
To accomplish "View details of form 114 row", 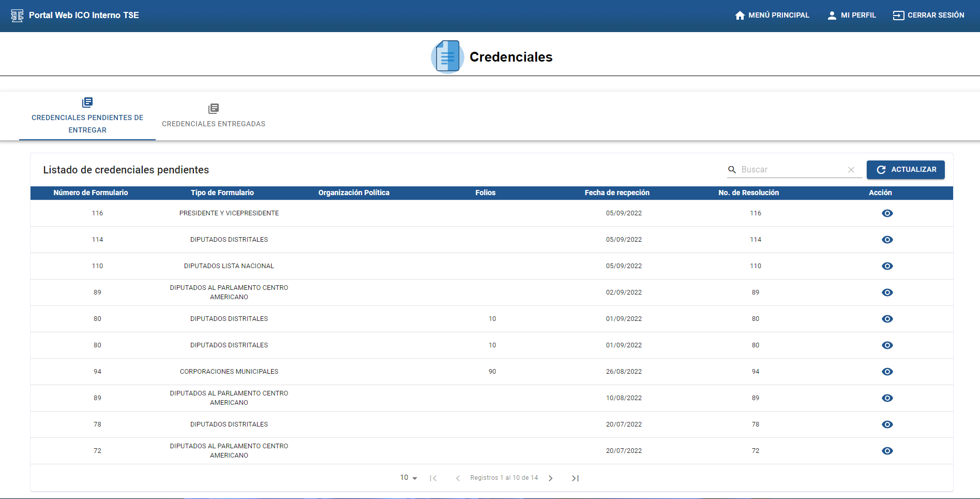I will point(887,240).
